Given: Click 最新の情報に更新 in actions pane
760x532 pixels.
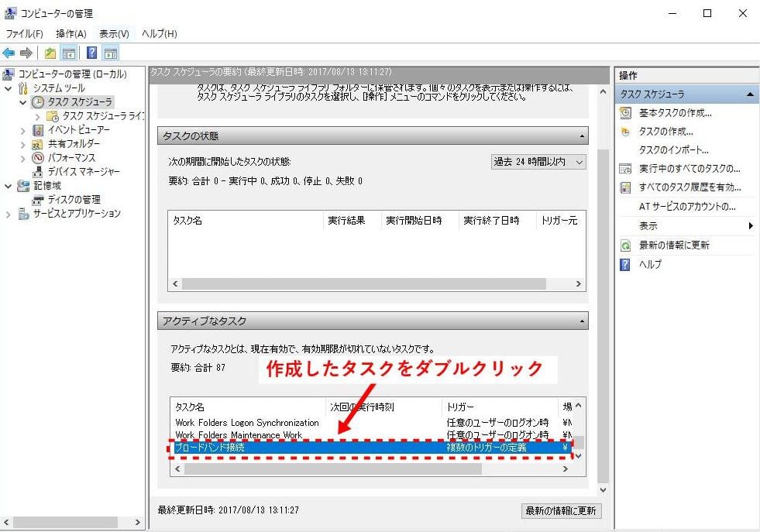Looking at the screenshot, I should (x=673, y=245).
